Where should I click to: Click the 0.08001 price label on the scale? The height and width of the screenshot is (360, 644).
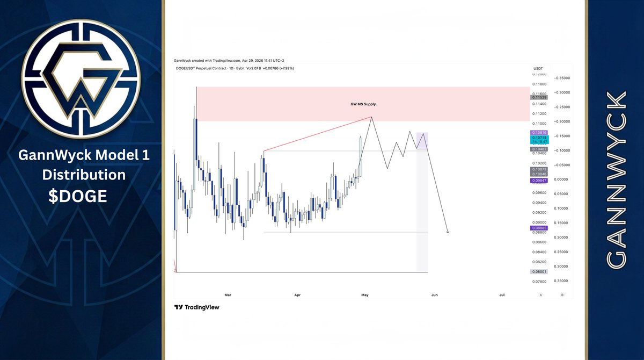coord(538,272)
